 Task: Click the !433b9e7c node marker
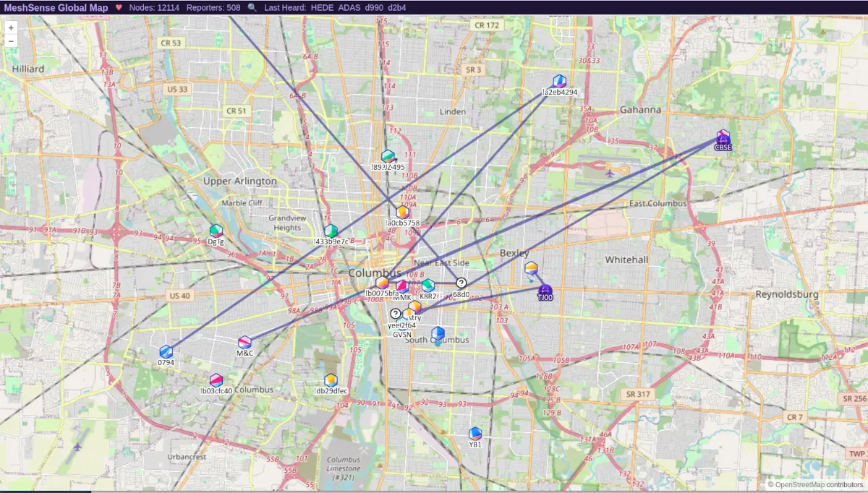coord(331,231)
